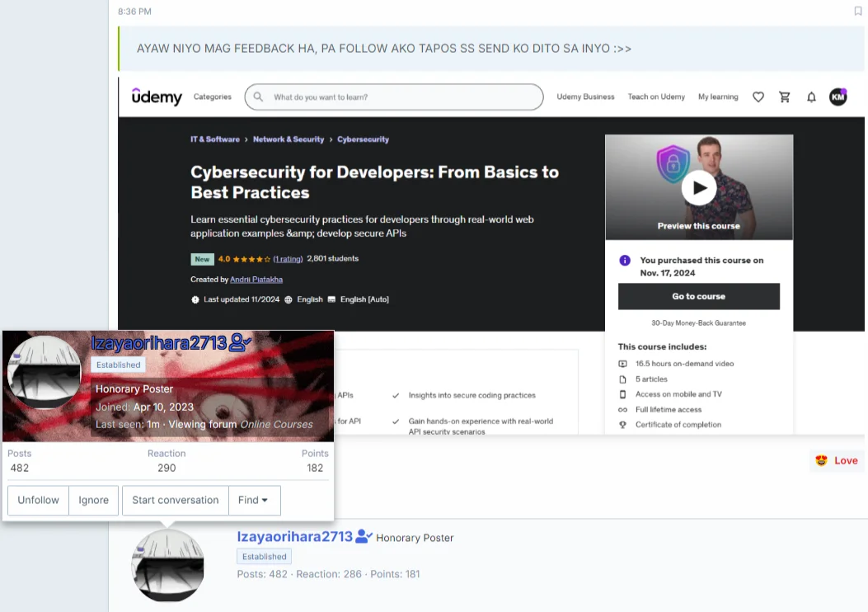868x612 pixels.
Task: Click the certificate trophy icon
Action: click(623, 425)
